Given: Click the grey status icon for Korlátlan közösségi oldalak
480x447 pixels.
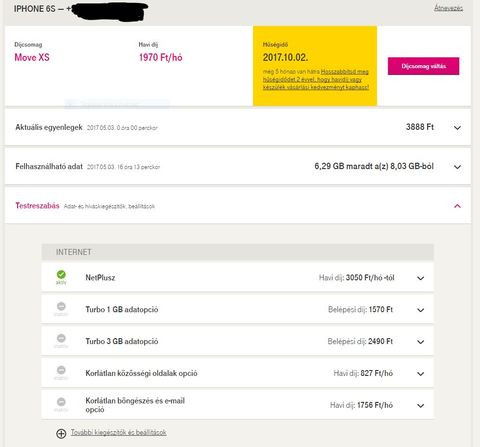Looking at the screenshot, I should coord(61,370).
